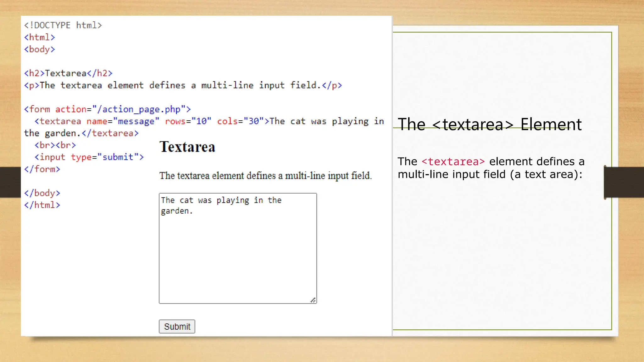Click the '</body>' closing tag line

42,193
